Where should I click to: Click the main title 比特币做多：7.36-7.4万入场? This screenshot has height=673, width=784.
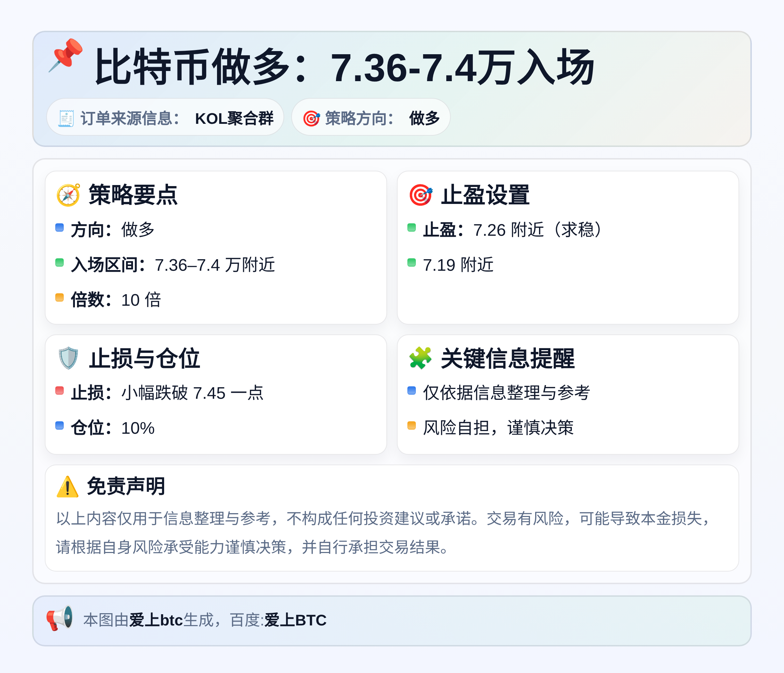click(x=344, y=67)
